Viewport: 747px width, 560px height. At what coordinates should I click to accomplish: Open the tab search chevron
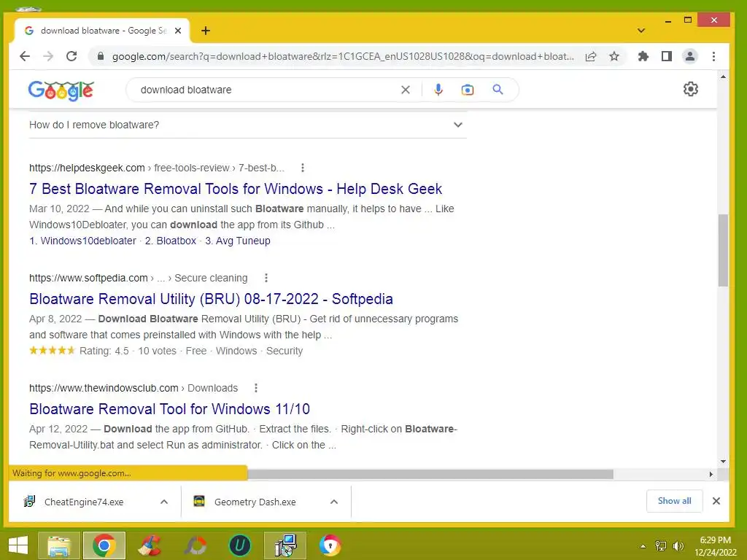click(x=641, y=31)
